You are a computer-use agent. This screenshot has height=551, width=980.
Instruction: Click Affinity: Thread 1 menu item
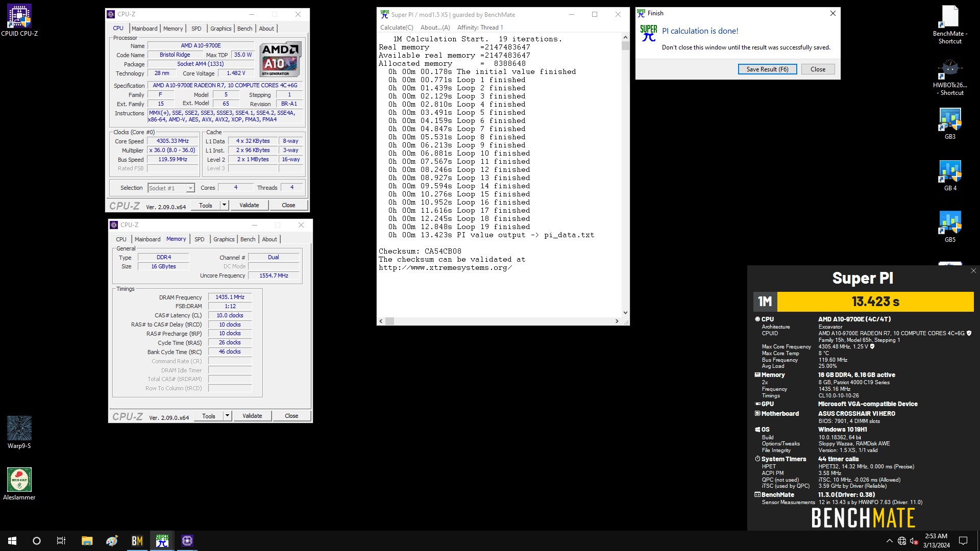[x=480, y=28]
